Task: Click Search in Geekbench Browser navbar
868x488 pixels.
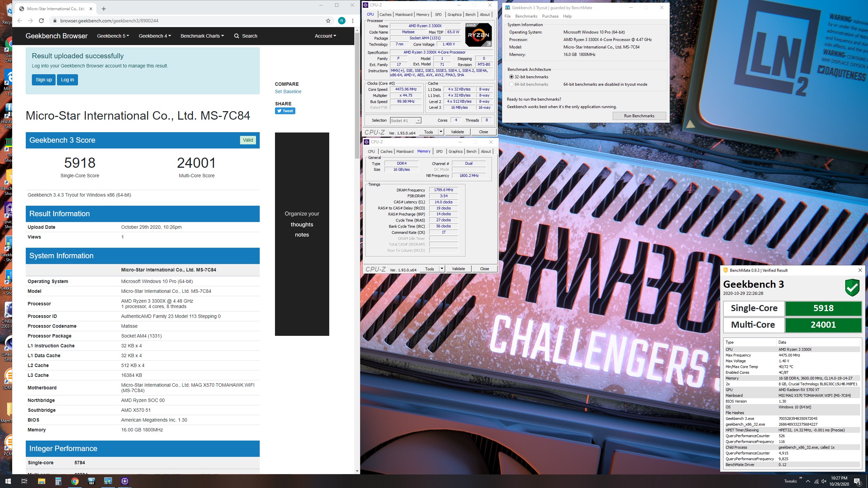Action: click(x=245, y=36)
